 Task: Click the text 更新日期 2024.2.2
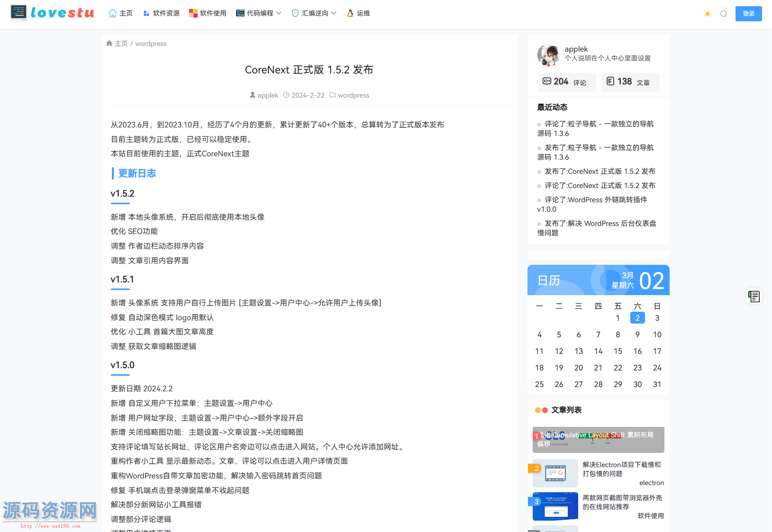[x=142, y=388]
